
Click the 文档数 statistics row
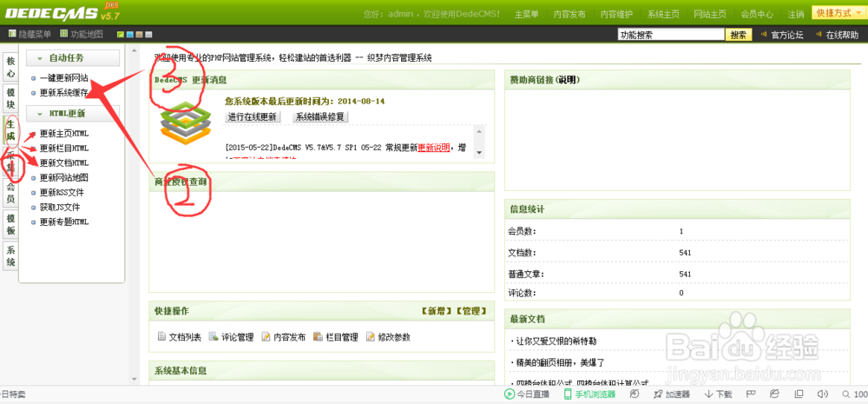(677, 253)
